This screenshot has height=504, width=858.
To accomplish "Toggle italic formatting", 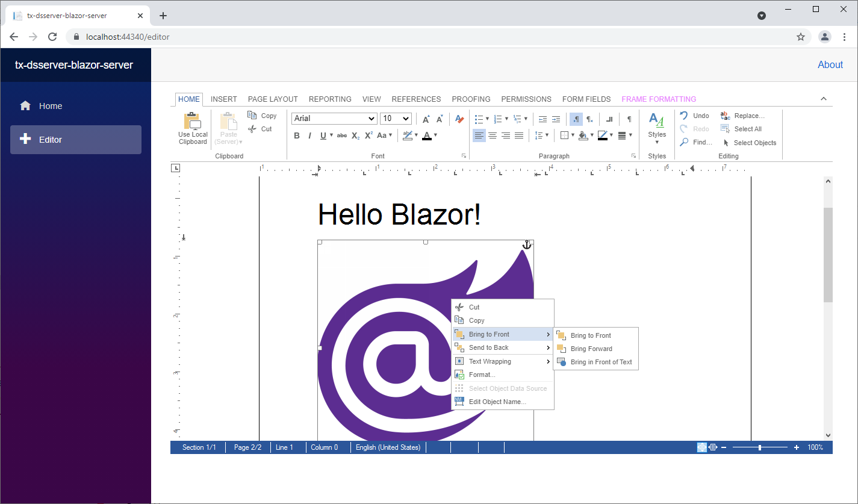I will (x=309, y=135).
